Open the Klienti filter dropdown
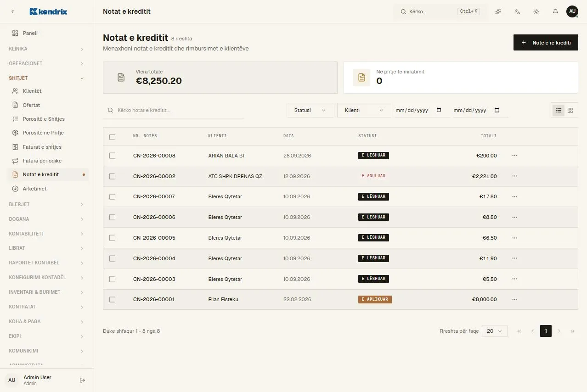The image size is (587, 392). 365,110
